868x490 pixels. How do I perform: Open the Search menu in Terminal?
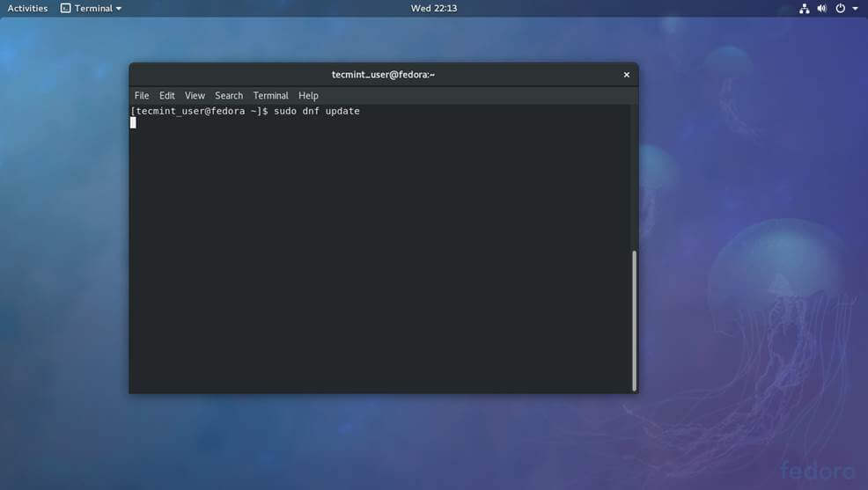(x=229, y=96)
